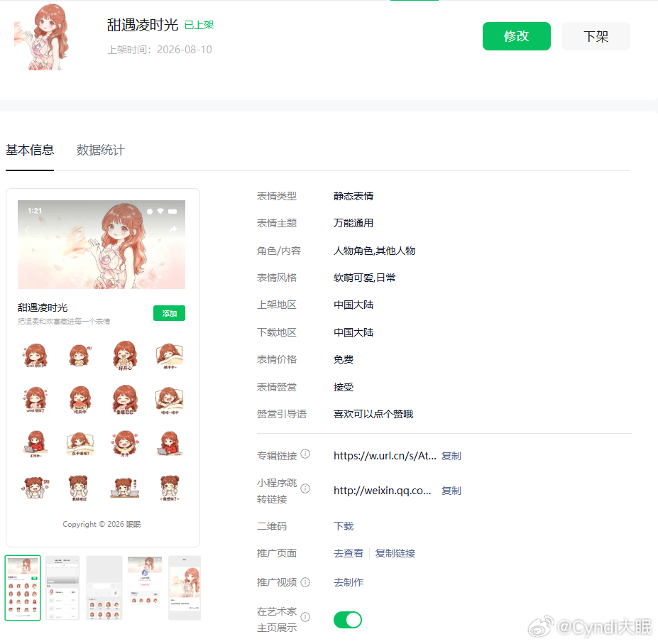The image size is (658, 644).
Task: Click the Copyright © 2026 眠眠 text
Action: tap(102, 524)
